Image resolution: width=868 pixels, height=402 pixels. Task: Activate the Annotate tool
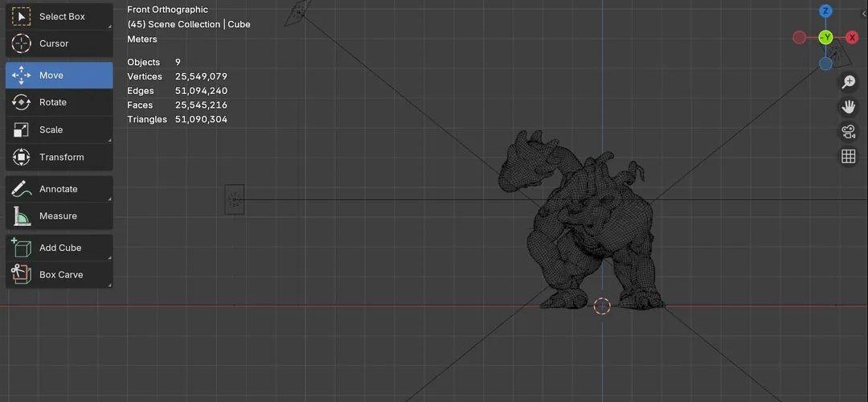click(59, 189)
